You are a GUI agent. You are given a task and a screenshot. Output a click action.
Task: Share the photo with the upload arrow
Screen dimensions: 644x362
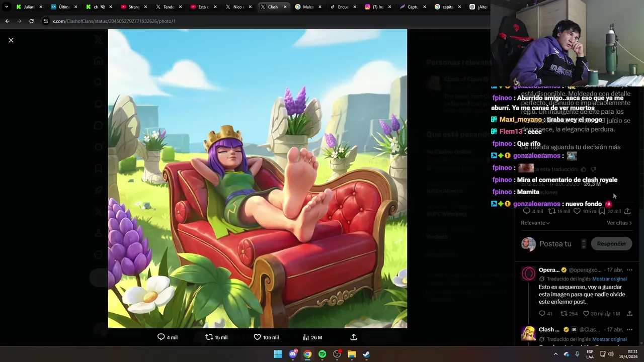coord(354,337)
